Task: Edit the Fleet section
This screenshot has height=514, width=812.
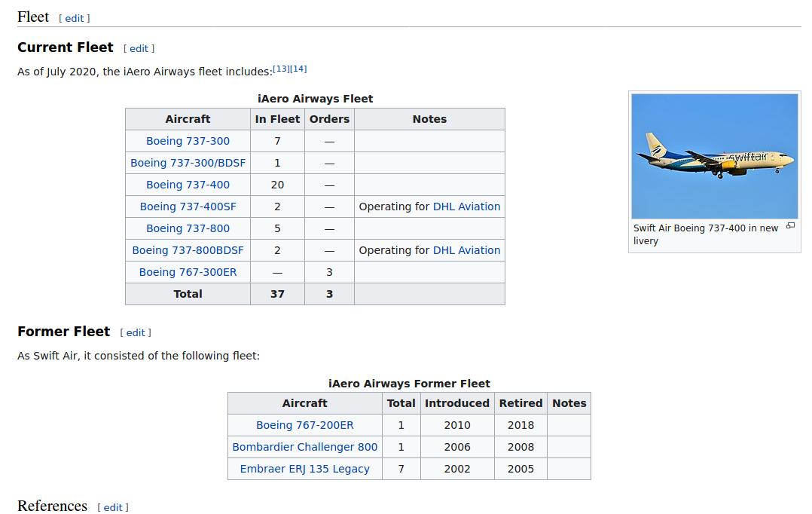Action: click(74, 18)
